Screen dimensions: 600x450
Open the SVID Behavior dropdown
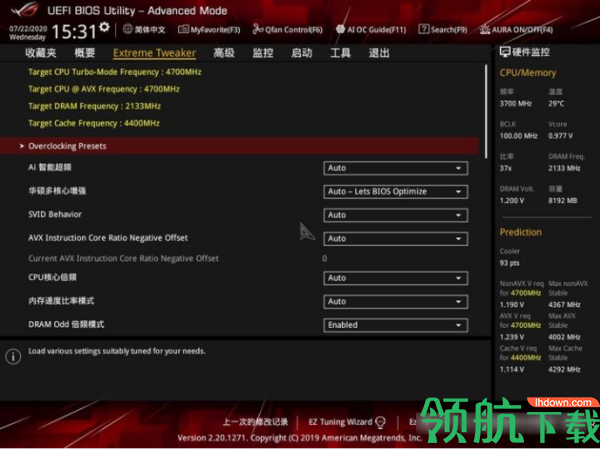pos(395,215)
